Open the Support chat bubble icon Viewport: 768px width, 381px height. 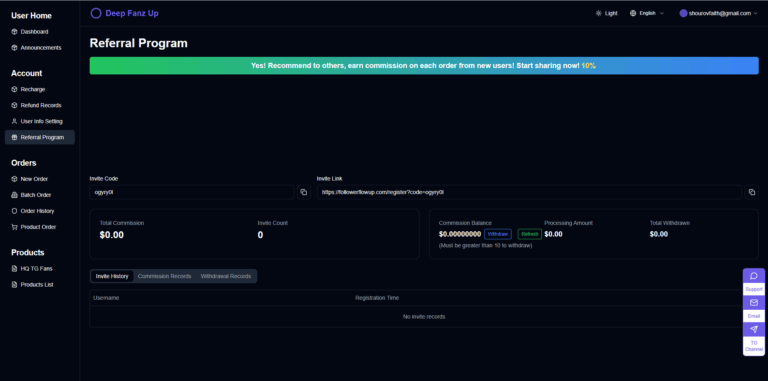[754, 276]
